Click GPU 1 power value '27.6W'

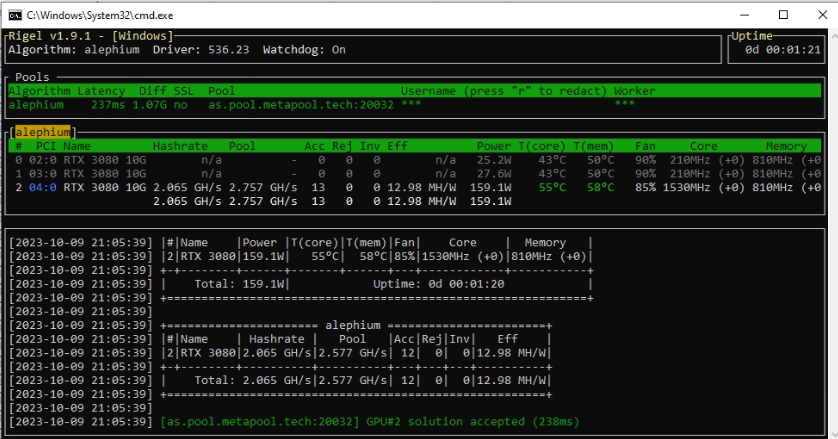point(494,174)
